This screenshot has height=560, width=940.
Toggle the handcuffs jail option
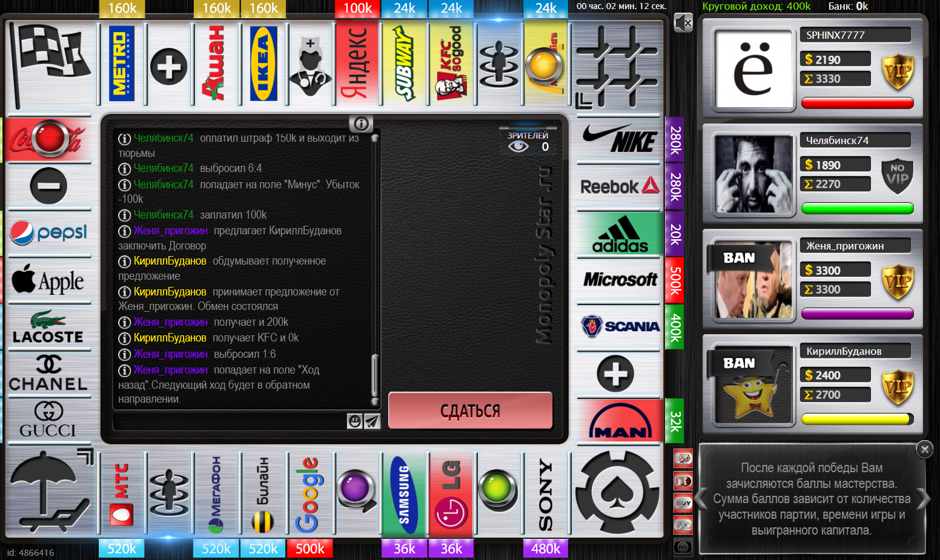pyautogui.click(x=683, y=524)
